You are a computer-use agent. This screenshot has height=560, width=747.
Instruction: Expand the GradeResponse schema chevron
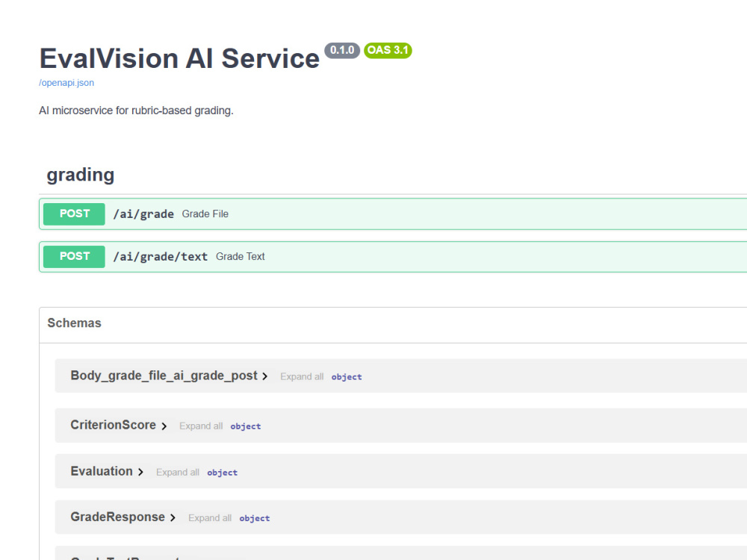click(173, 517)
